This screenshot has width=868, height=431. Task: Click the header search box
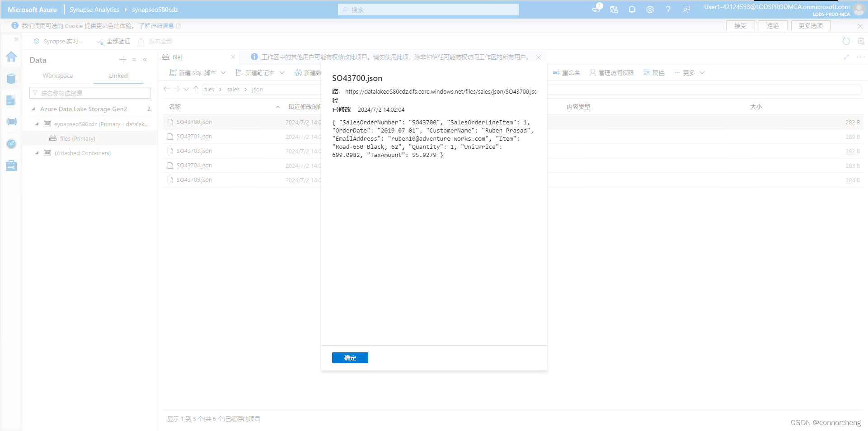pos(428,9)
